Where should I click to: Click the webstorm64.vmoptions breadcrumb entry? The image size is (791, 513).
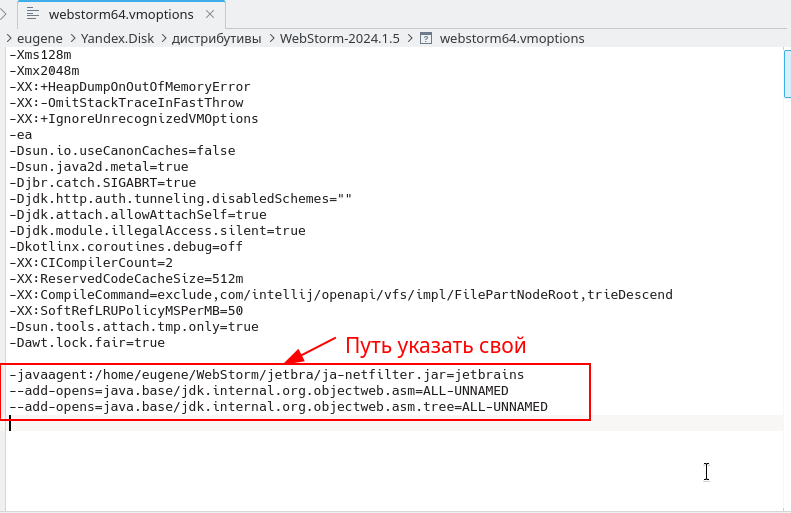[512, 39]
